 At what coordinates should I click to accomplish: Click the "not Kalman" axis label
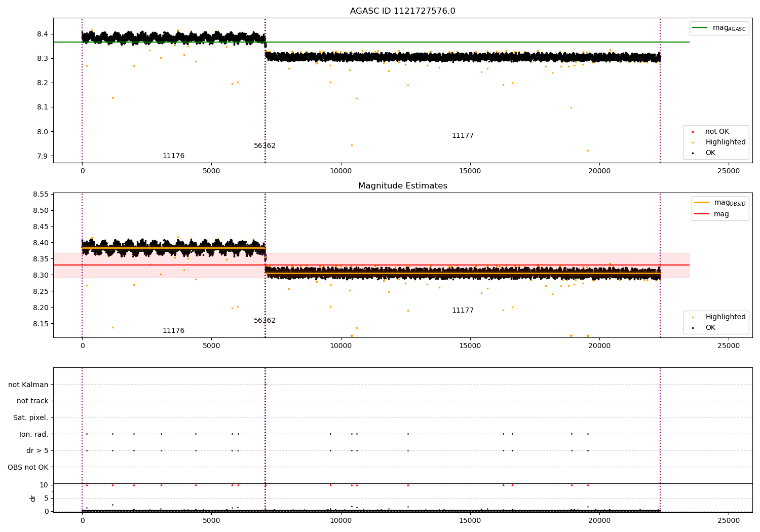click(x=28, y=385)
